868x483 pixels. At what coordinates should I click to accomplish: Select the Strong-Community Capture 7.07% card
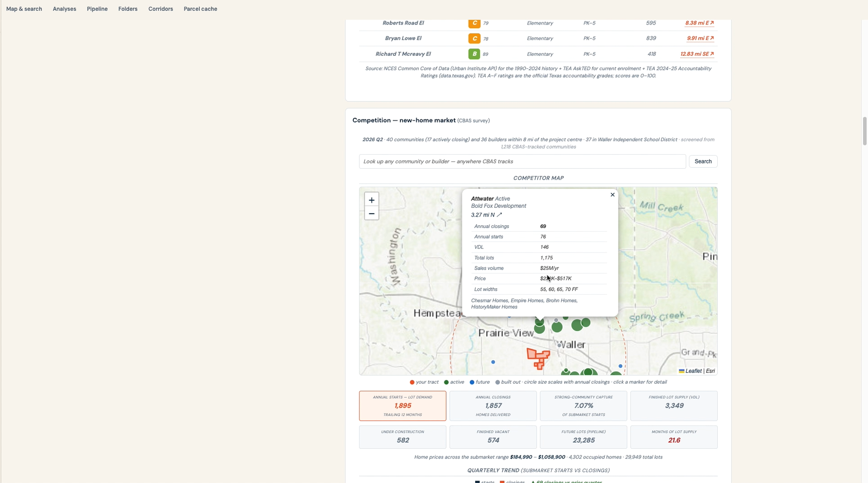pos(584,406)
